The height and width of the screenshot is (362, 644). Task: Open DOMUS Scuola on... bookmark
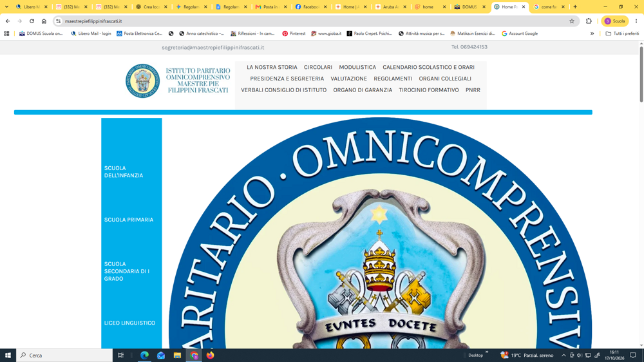[x=41, y=33]
